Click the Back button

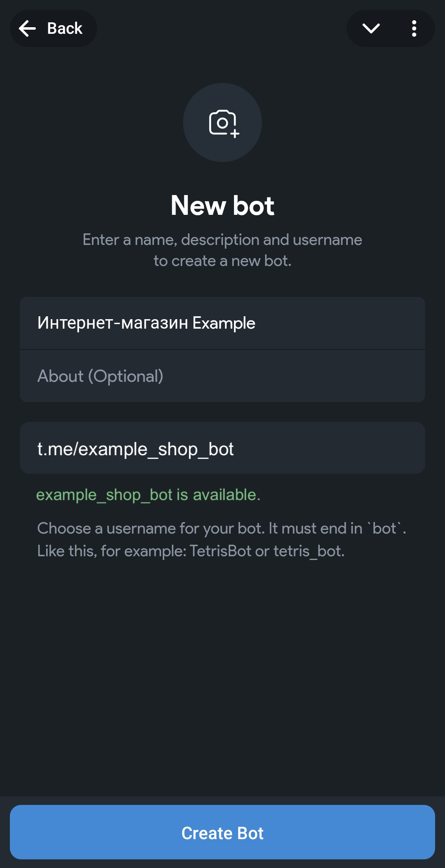(x=53, y=28)
